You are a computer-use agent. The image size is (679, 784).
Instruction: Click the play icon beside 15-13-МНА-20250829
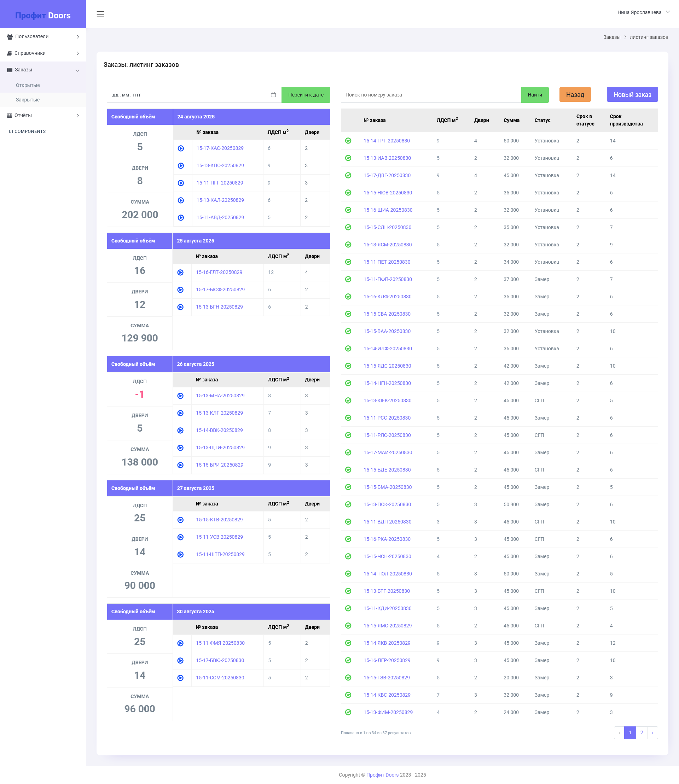181,396
